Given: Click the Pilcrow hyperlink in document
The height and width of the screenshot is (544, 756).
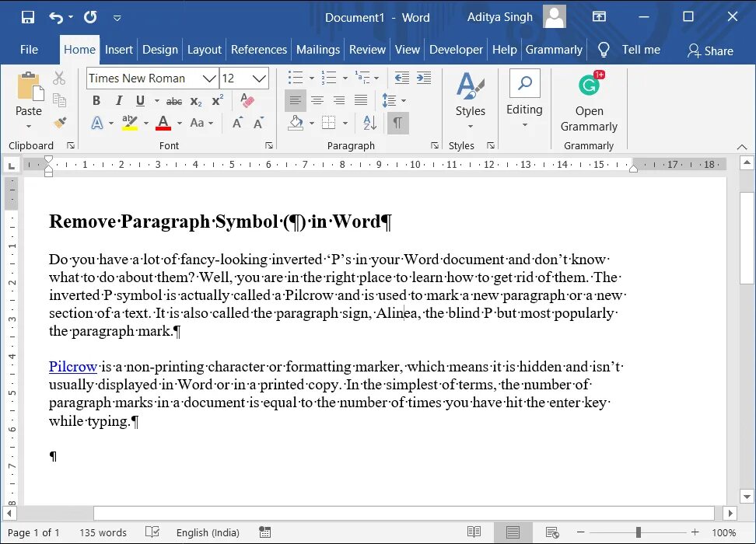Looking at the screenshot, I should [x=73, y=367].
